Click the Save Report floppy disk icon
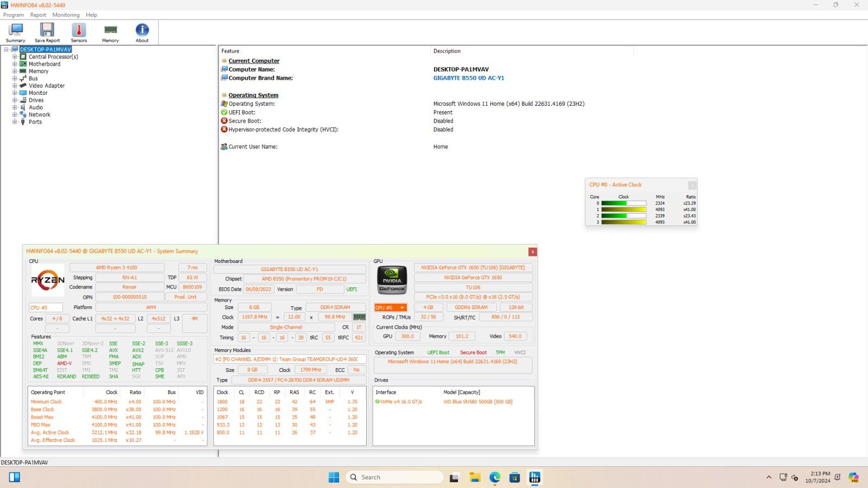 point(47,30)
